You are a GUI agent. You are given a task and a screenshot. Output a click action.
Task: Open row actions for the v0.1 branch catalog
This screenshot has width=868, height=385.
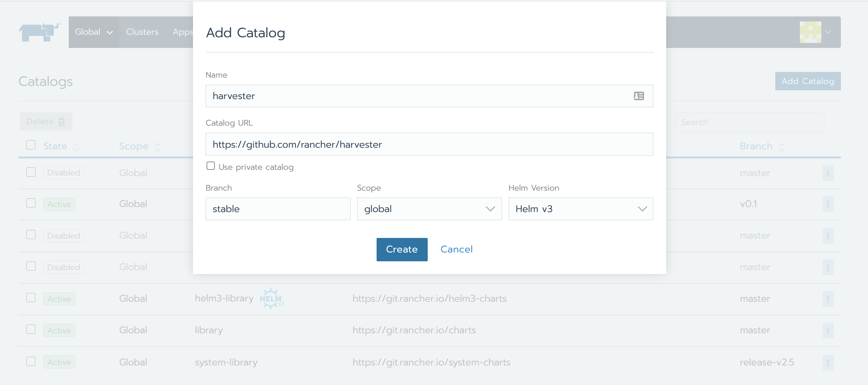click(828, 204)
